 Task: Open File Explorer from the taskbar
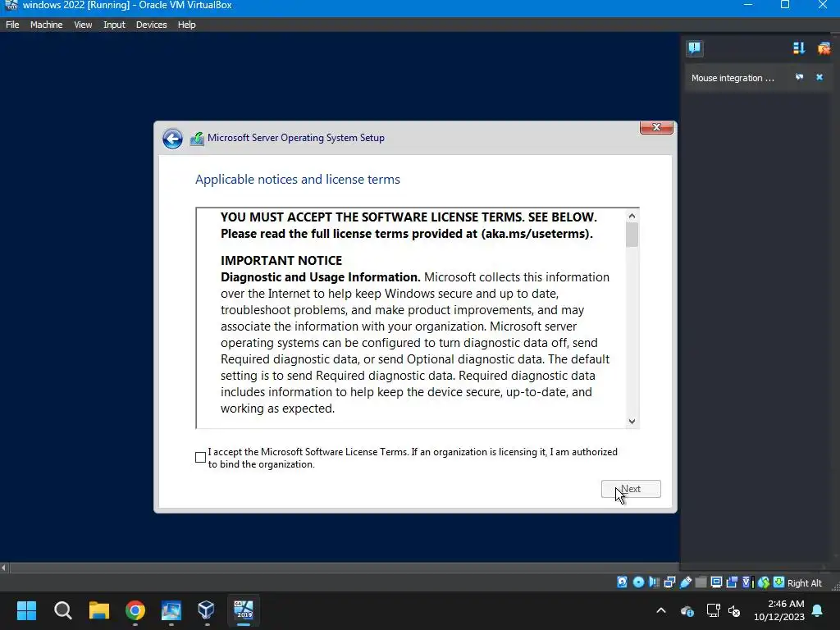pos(99,610)
